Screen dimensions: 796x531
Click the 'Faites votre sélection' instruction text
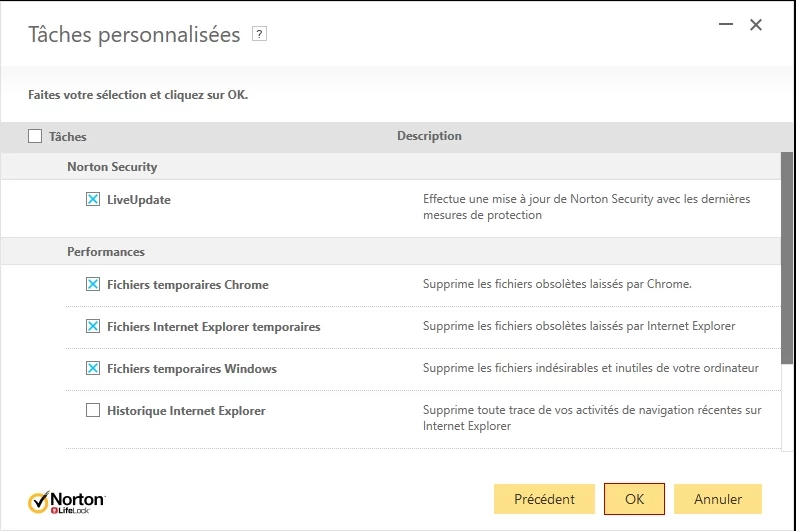click(x=138, y=95)
